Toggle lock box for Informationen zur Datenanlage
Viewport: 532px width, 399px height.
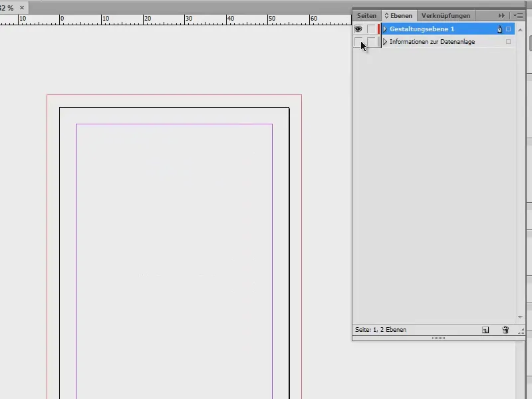point(371,42)
